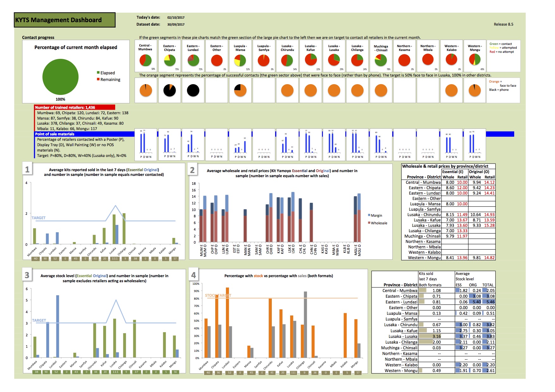Click the all-black Eastern - Lundazi phone pie chart
This screenshot has height=392, width=555.
point(193,90)
